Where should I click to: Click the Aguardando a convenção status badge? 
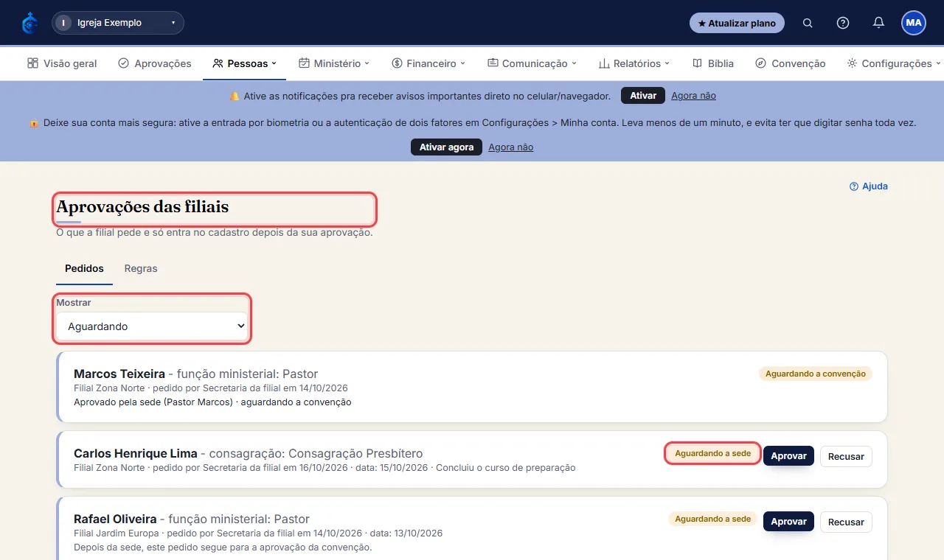[x=816, y=374]
